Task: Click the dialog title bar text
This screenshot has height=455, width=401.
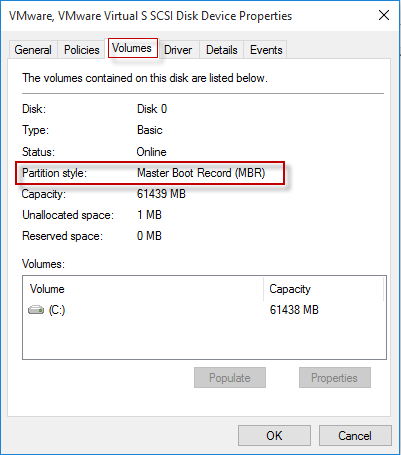Action: (150, 16)
